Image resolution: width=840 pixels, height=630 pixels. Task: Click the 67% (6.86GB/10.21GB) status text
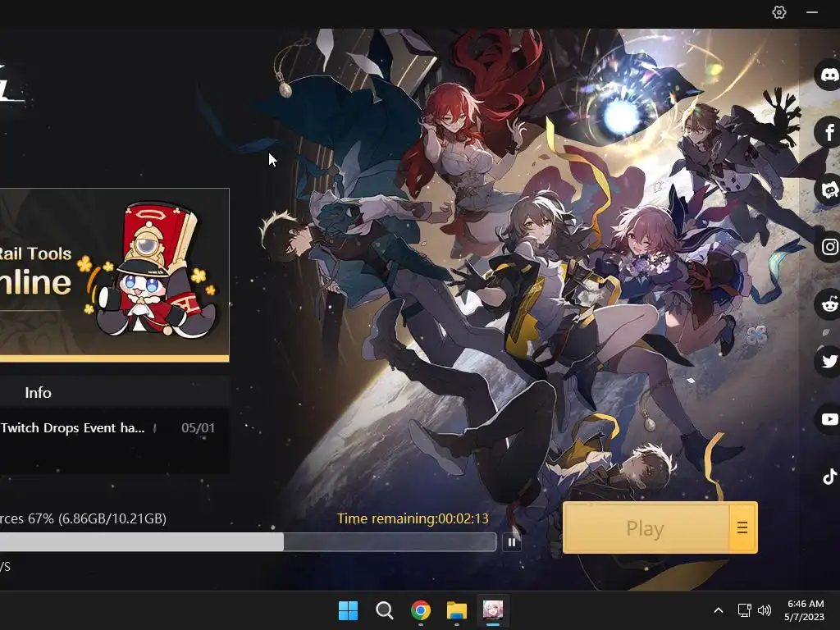tap(97, 518)
